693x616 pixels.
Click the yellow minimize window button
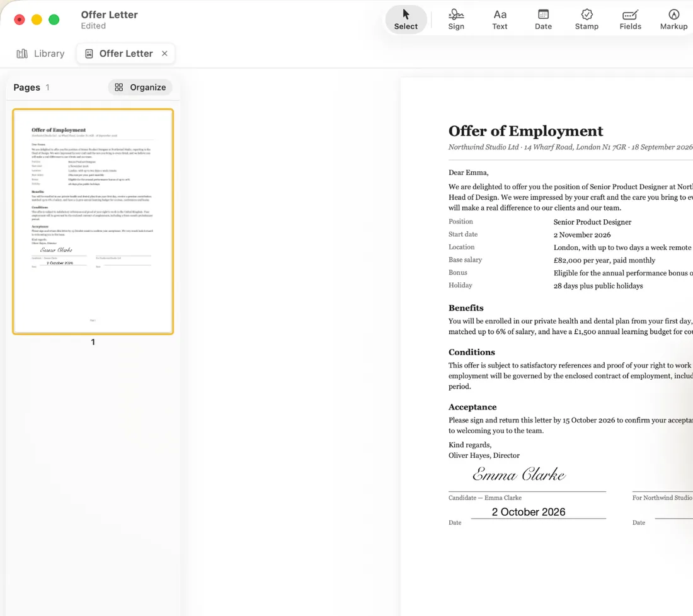click(37, 20)
